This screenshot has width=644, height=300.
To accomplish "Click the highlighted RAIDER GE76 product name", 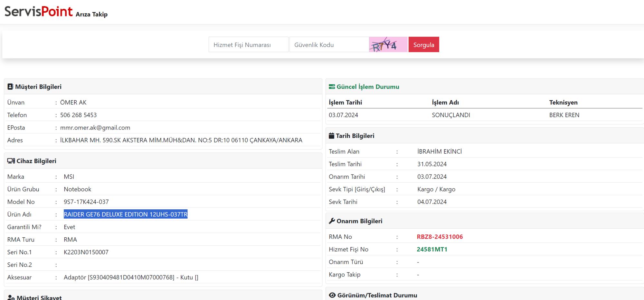I will 126,214.
